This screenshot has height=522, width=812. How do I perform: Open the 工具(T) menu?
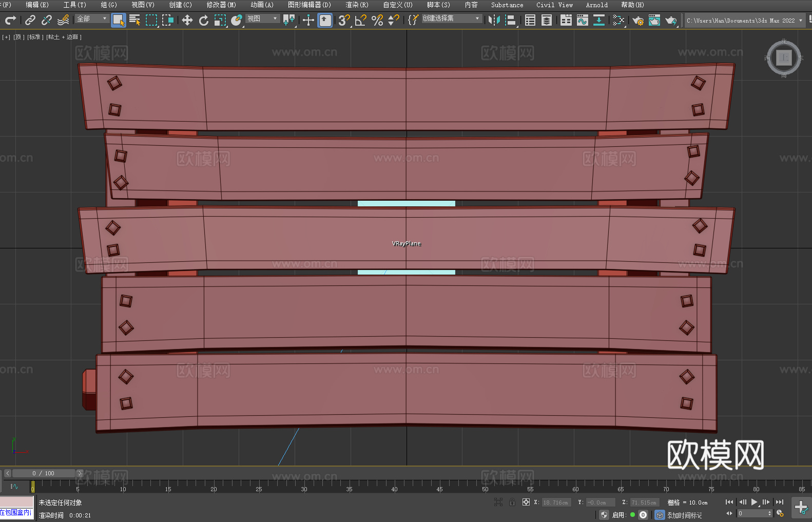pyautogui.click(x=75, y=5)
